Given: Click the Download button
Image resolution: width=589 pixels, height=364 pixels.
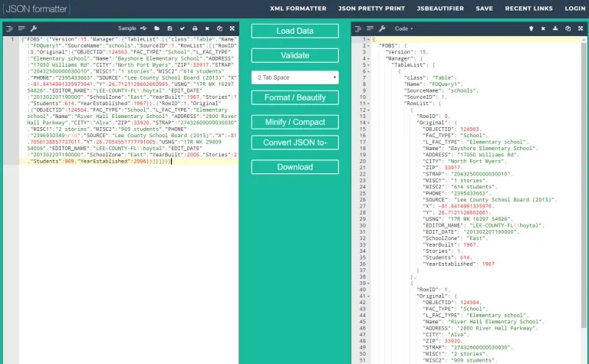Looking at the screenshot, I should (x=294, y=167).
